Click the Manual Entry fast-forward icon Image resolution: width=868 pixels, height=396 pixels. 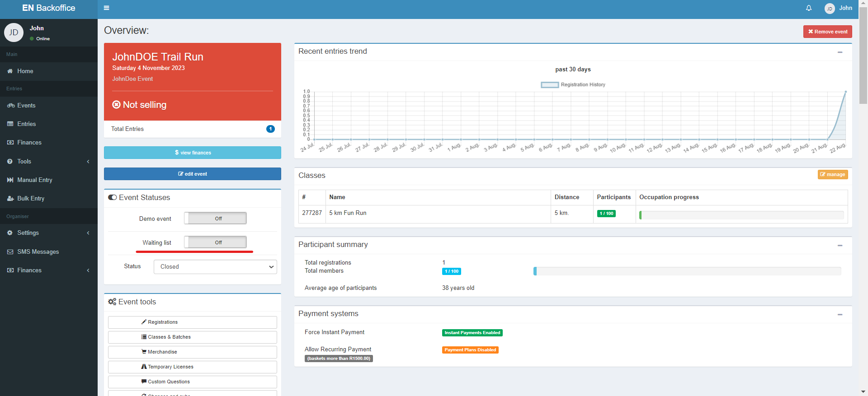(10, 180)
